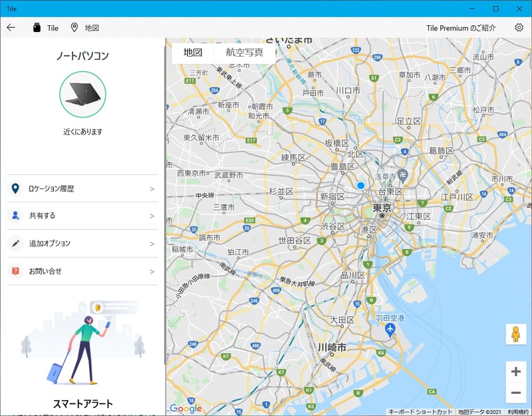
Task: Select the pencil icon for 追加オプション
Action: point(15,244)
